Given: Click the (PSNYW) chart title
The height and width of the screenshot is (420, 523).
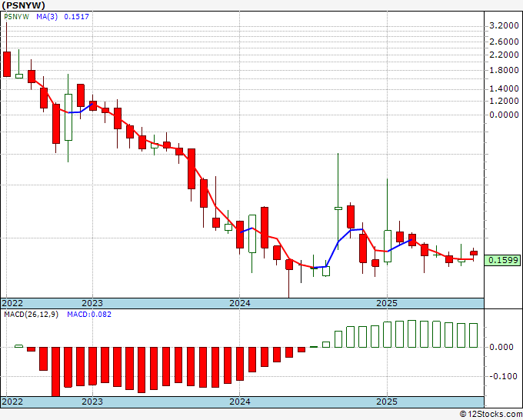Looking at the screenshot, I should 23,5.
